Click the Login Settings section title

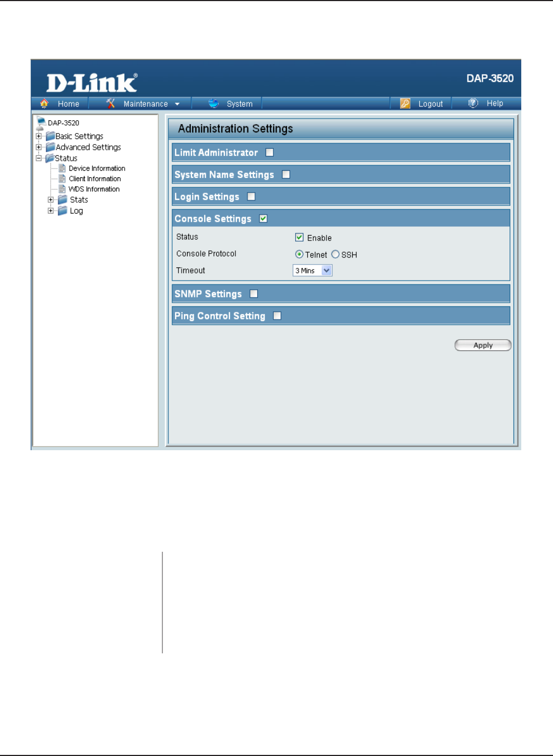click(207, 197)
